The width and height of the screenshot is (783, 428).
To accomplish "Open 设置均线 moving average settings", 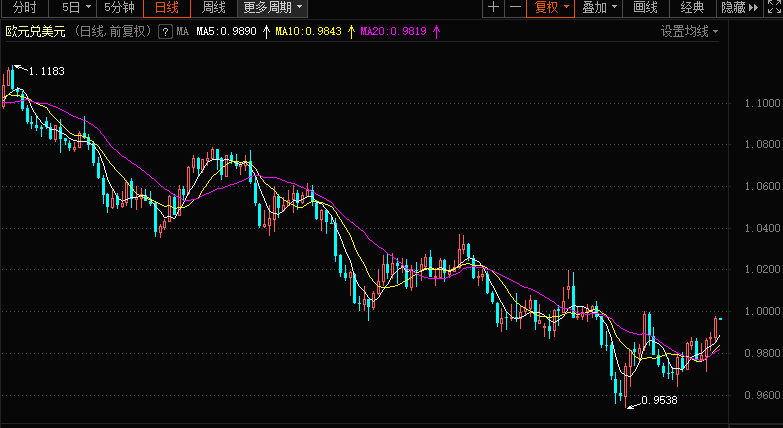I will pos(690,32).
